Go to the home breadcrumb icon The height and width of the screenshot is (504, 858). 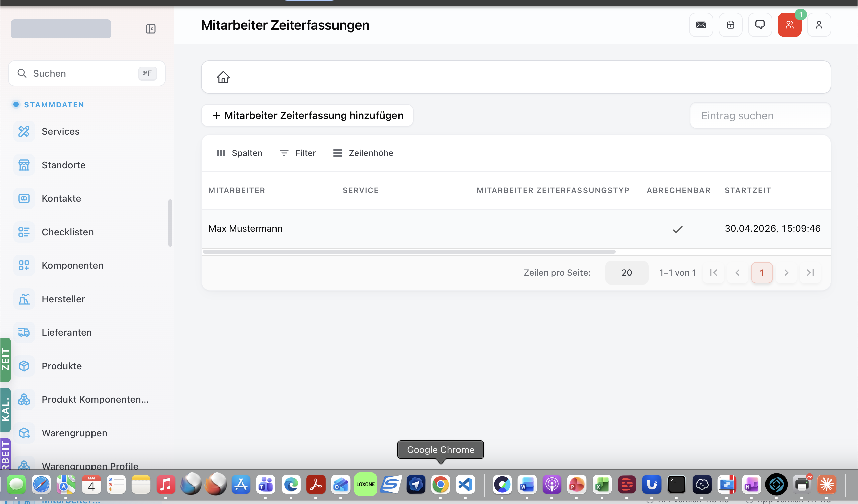223,77
